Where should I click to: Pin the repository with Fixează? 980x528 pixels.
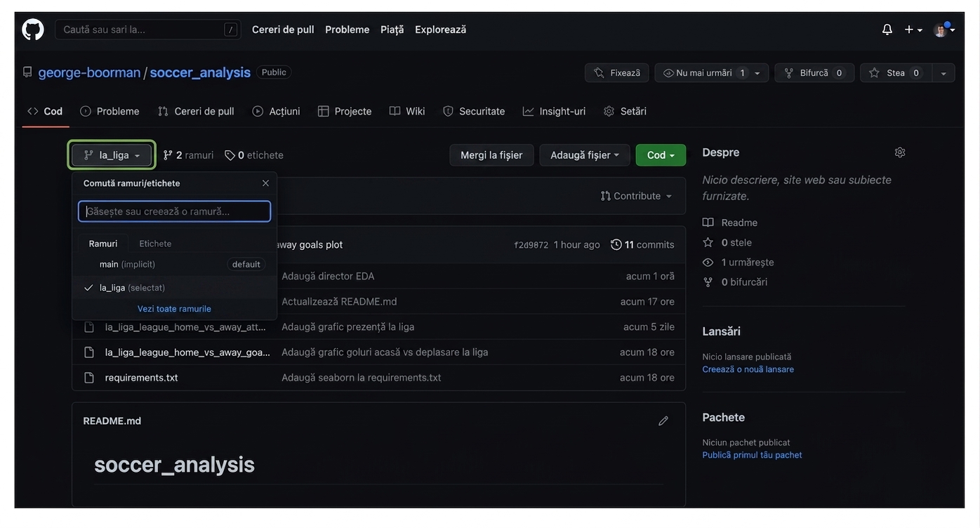pos(616,73)
